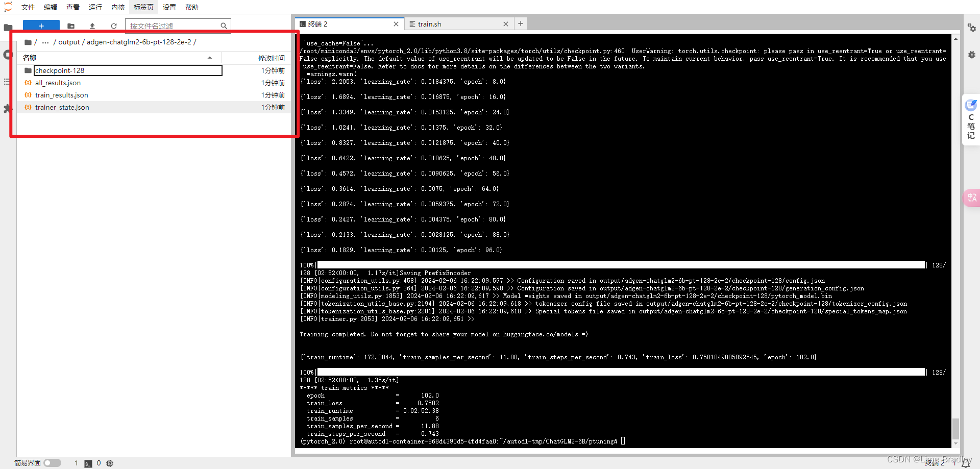
Task: Switch to the train.sh tab
Action: tap(459, 24)
